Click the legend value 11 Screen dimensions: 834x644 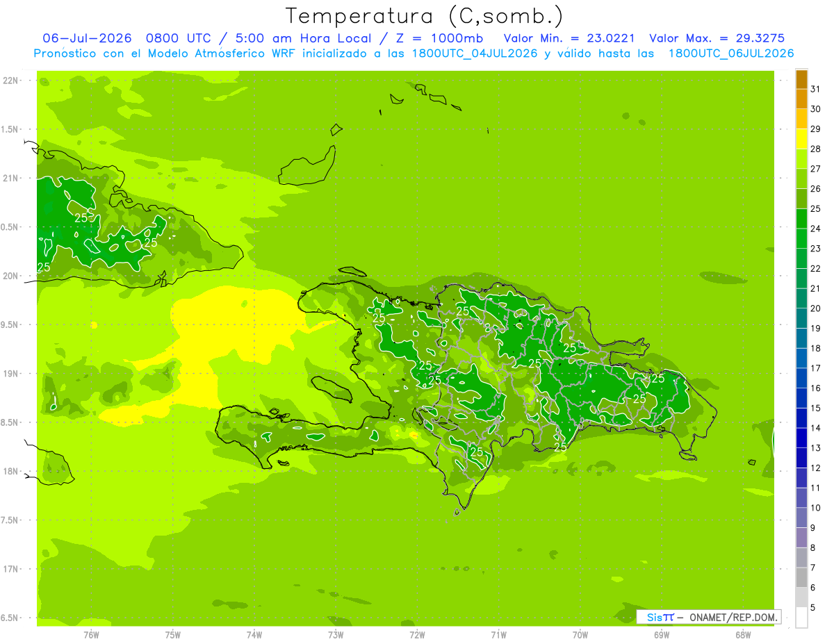pyautogui.click(x=815, y=488)
